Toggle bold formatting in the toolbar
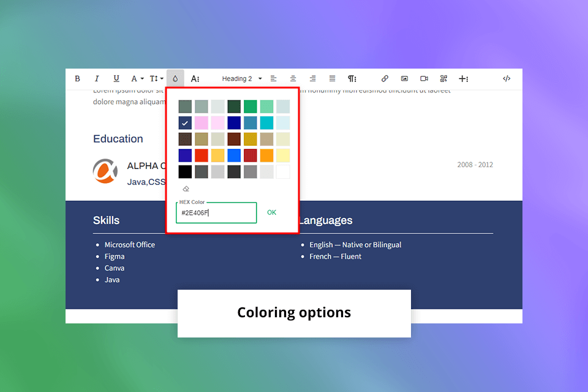 (77, 79)
